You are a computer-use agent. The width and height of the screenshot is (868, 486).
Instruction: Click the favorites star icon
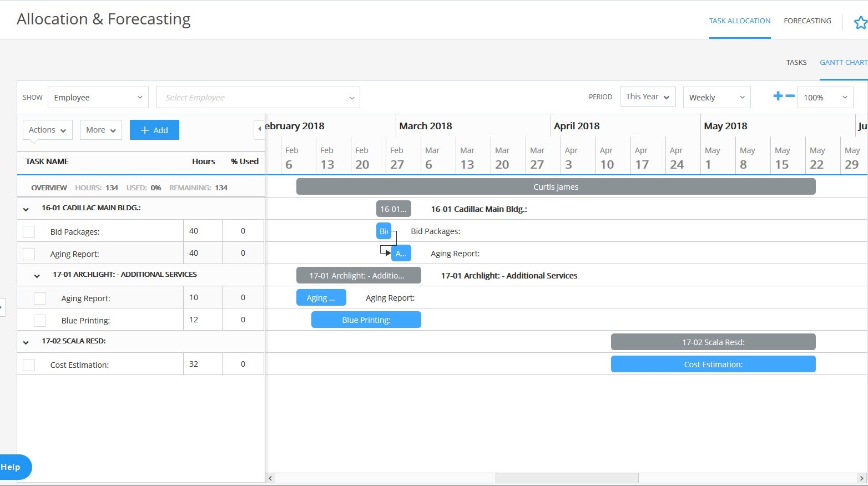pos(860,23)
